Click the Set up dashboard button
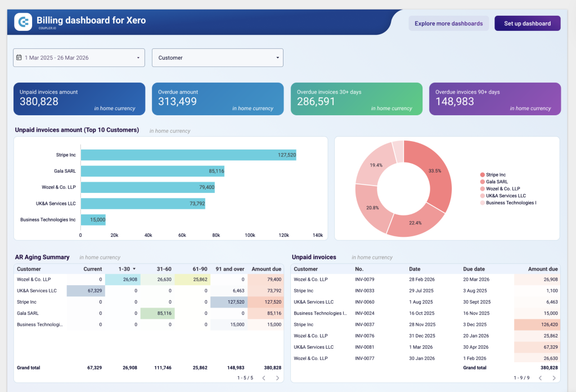This screenshot has width=576, height=392. pyautogui.click(x=527, y=22)
